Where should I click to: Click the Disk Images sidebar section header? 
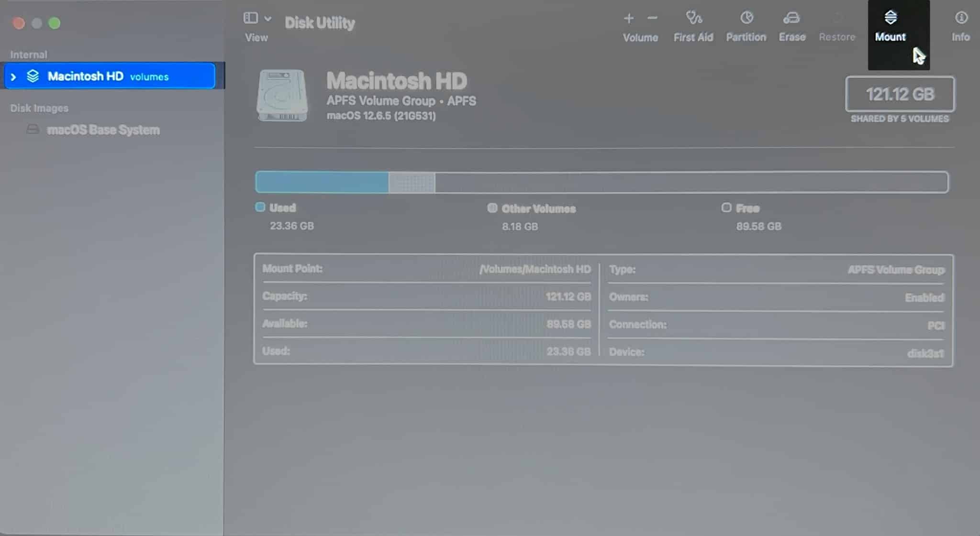39,108
